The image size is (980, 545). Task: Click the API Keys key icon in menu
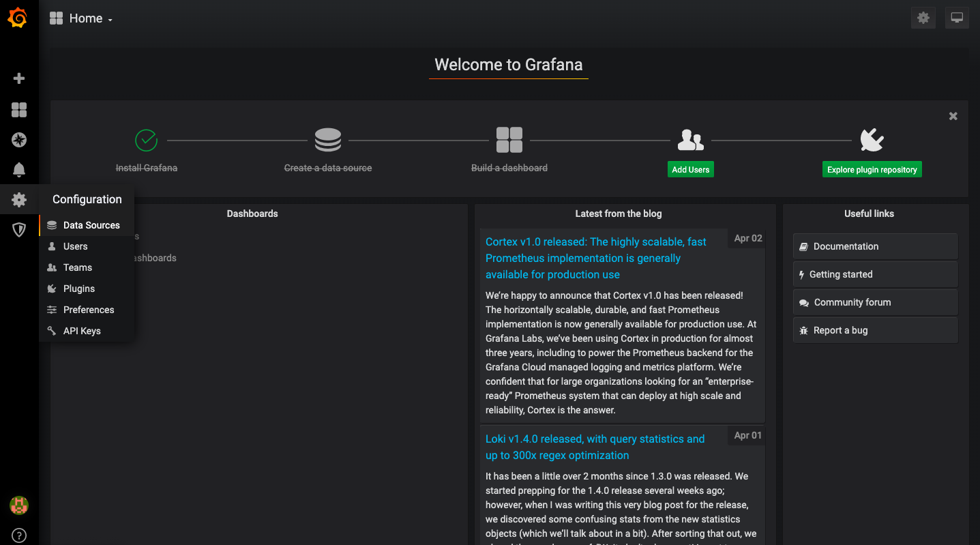coord(52,331)
